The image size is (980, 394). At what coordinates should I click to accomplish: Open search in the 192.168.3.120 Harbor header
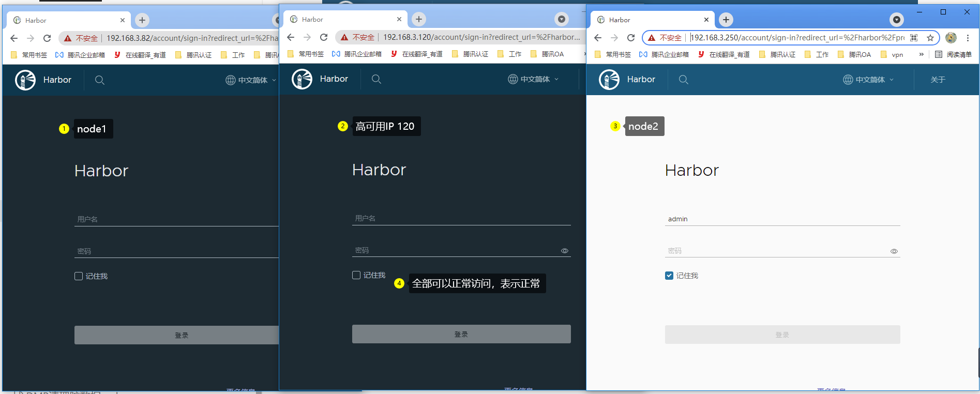click(376, 79)
